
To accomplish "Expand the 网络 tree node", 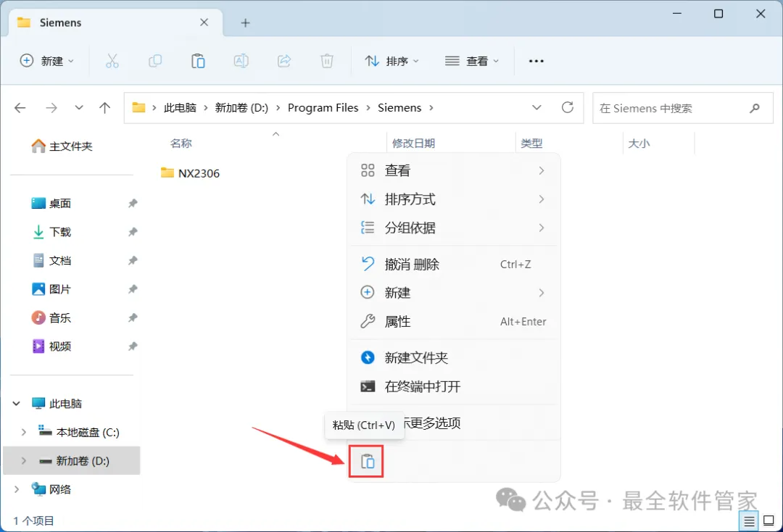I will 17,489.
